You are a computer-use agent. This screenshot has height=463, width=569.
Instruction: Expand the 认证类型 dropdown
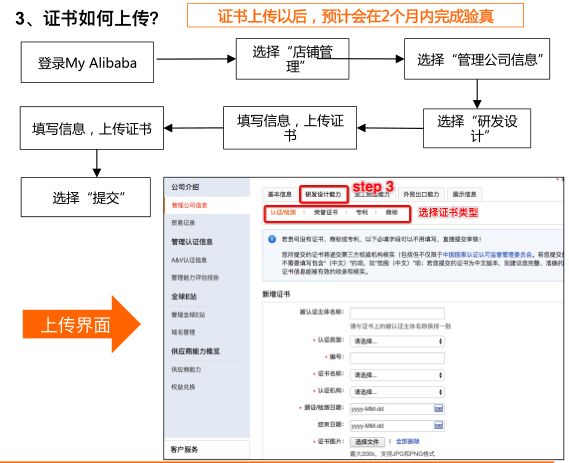(397, 341)
